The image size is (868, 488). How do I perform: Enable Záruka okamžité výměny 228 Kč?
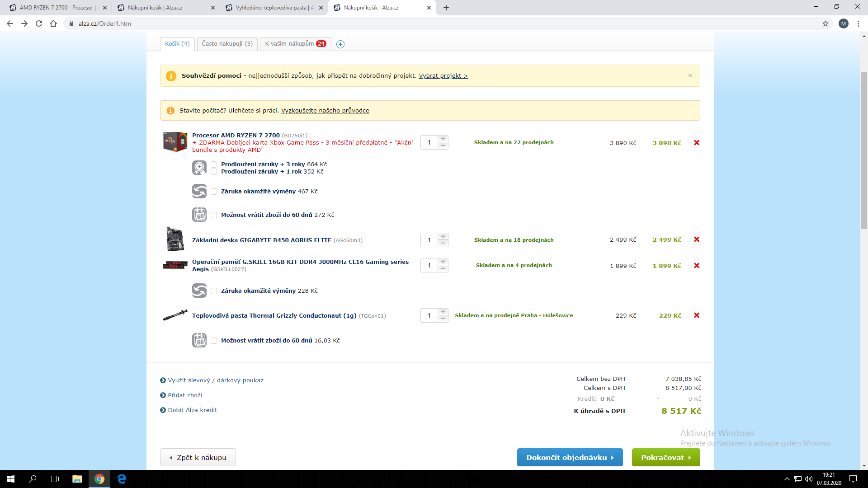pos(214,291)
